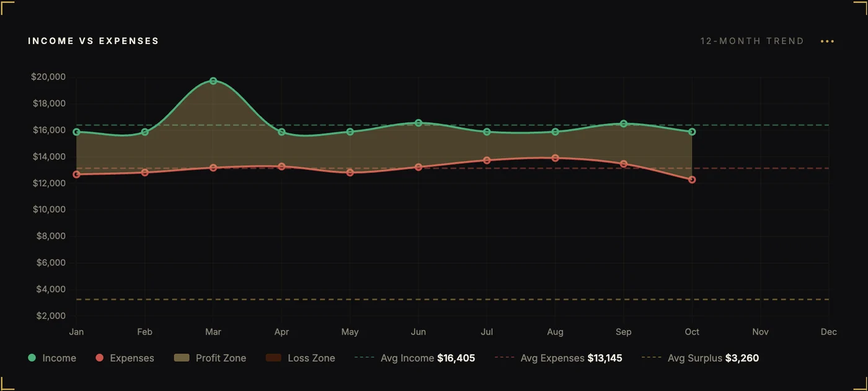Toggle the Income series in the legend
This screenshot has width=868, height=391.
click(52, 358)
